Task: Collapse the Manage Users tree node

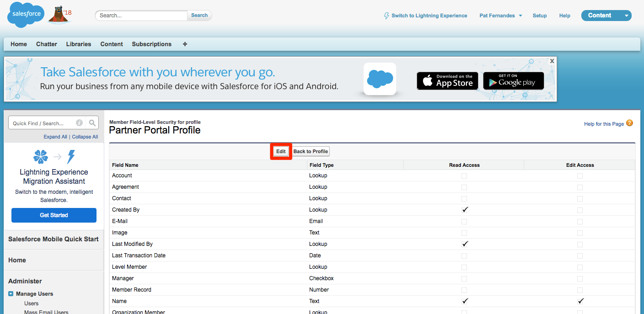Action: pos(11,294)
